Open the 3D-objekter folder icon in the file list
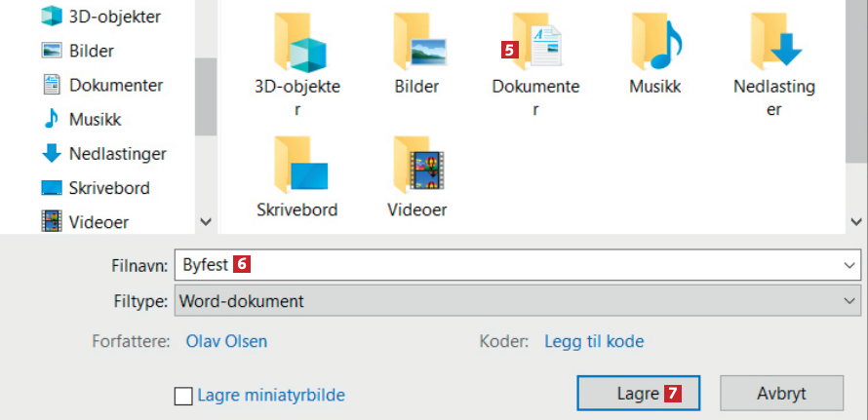Image resolution: width=868 pixels, height=420 pixels. tap(297, 42)
